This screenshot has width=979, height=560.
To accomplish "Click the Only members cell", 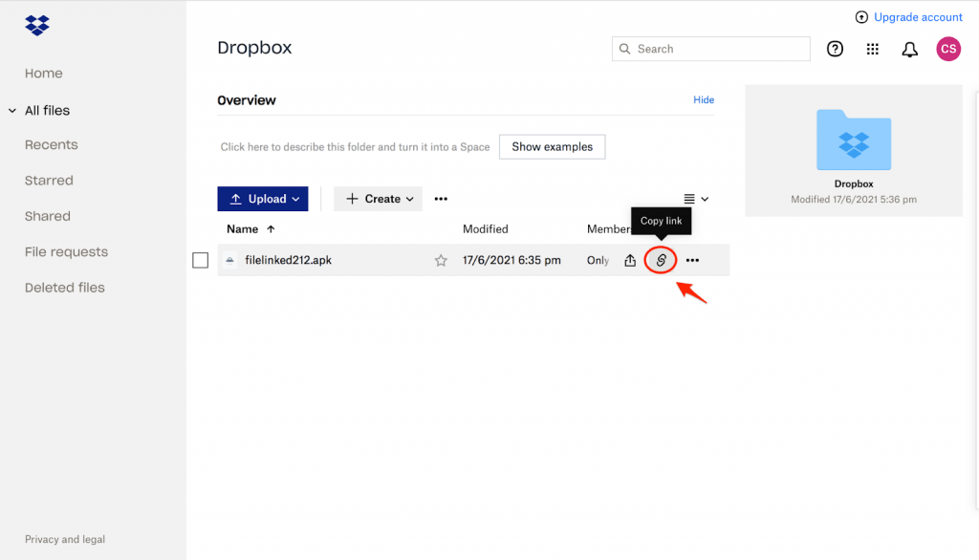I will (598, 260).
